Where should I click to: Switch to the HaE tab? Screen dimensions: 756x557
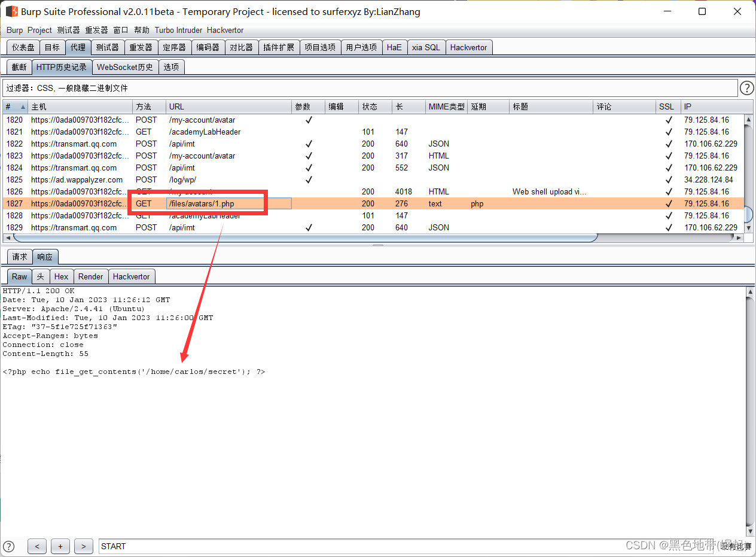[x=394, y=47]
